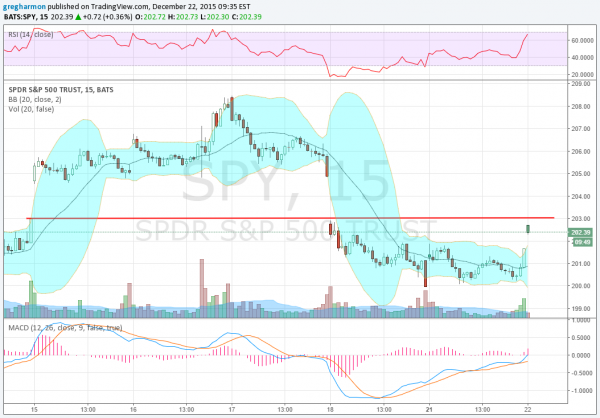
Task: Click the MACD 1.0000 axis label
Action: coord(582,321)
